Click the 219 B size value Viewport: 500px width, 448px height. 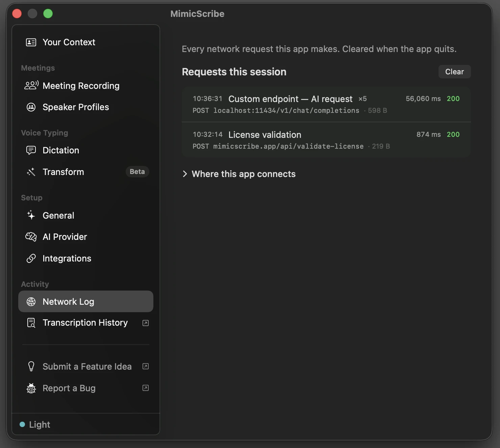[x=381, y=146]
